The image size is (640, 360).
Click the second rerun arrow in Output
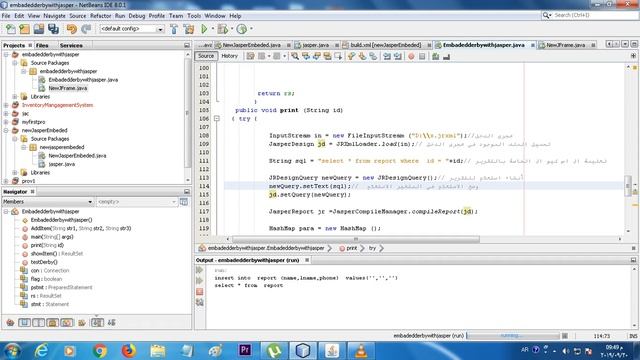click(x=200, y=281)
